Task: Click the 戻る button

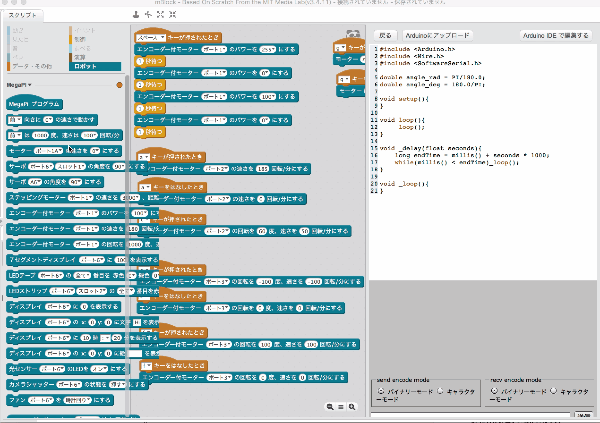Action: point(385,36)
